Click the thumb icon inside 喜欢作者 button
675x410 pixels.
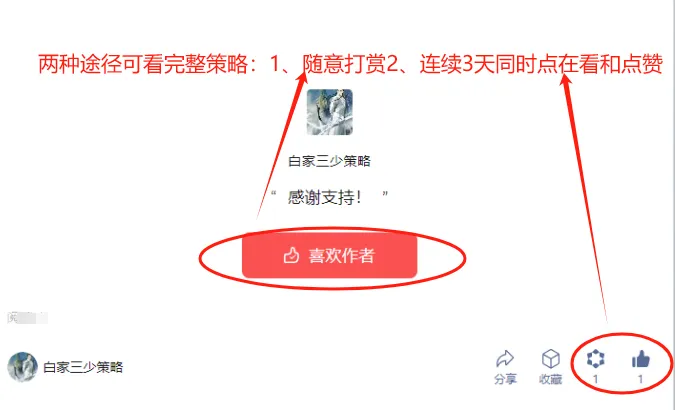tap(291, 255)
